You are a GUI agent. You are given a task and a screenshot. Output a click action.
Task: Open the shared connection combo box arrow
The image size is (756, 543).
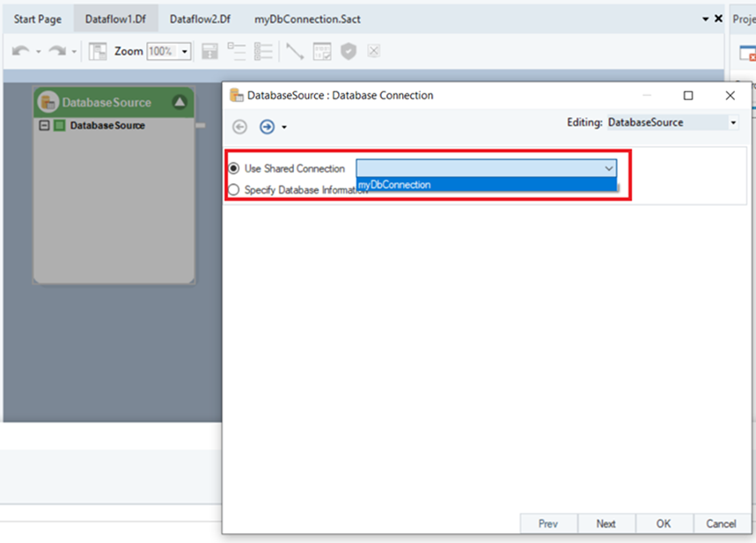[608, 168]
